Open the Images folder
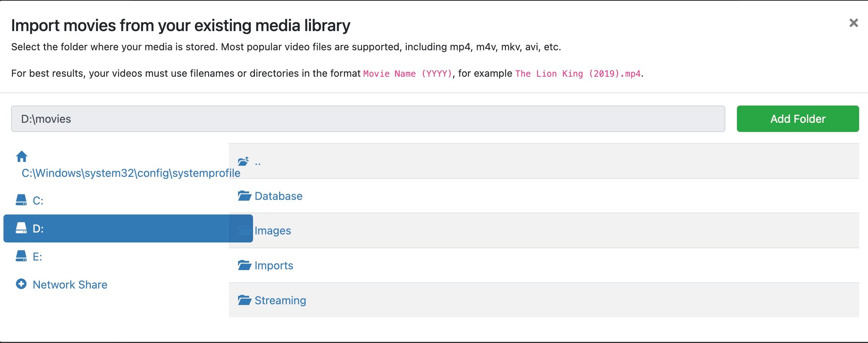Screen dimensions: 868x343 273,231
